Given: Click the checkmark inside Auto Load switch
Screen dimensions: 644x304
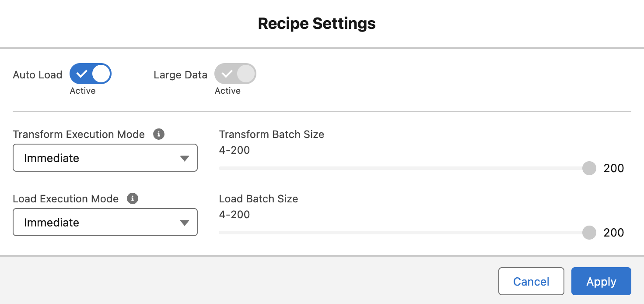Looking at the screenshot, I should tap(81, 74).
